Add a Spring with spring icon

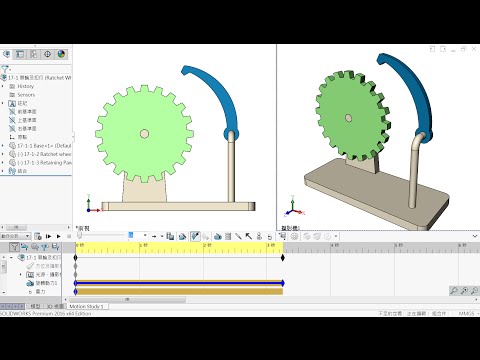pyautogui.click(x=228, y=236)
